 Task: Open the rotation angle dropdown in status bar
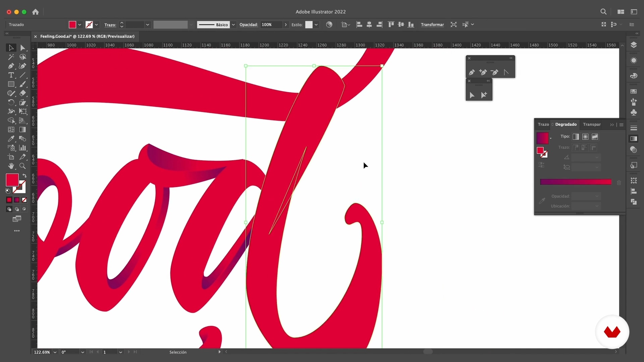tap(83, 352)
